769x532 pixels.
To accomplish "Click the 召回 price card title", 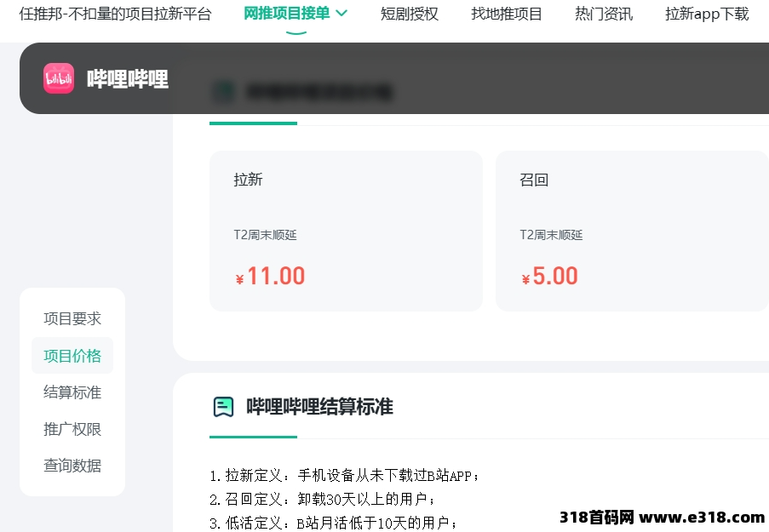I will 534,180.
